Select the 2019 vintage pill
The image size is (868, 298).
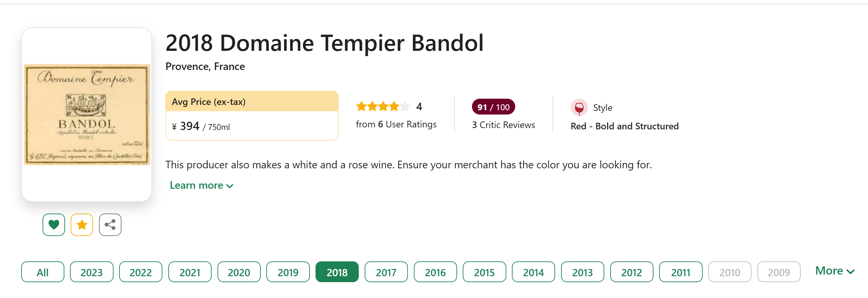288,272
